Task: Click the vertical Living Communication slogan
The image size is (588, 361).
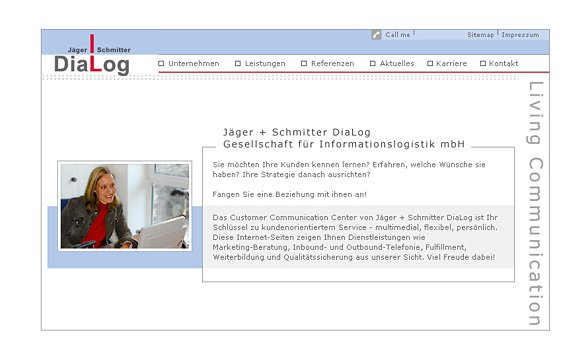Action: 536,203
